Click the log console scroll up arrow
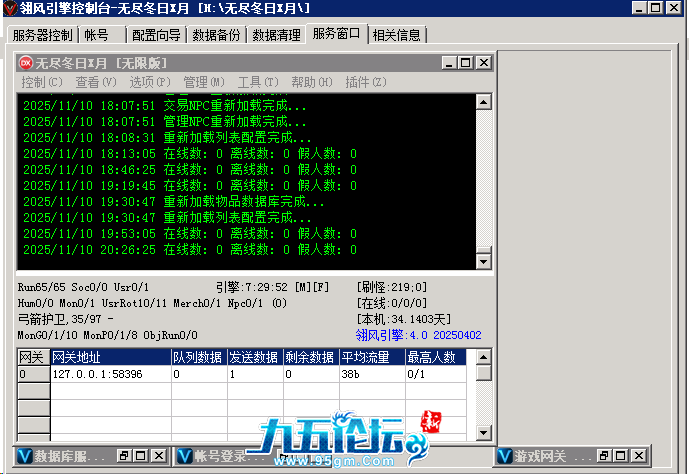 click(x=483, y=102)
